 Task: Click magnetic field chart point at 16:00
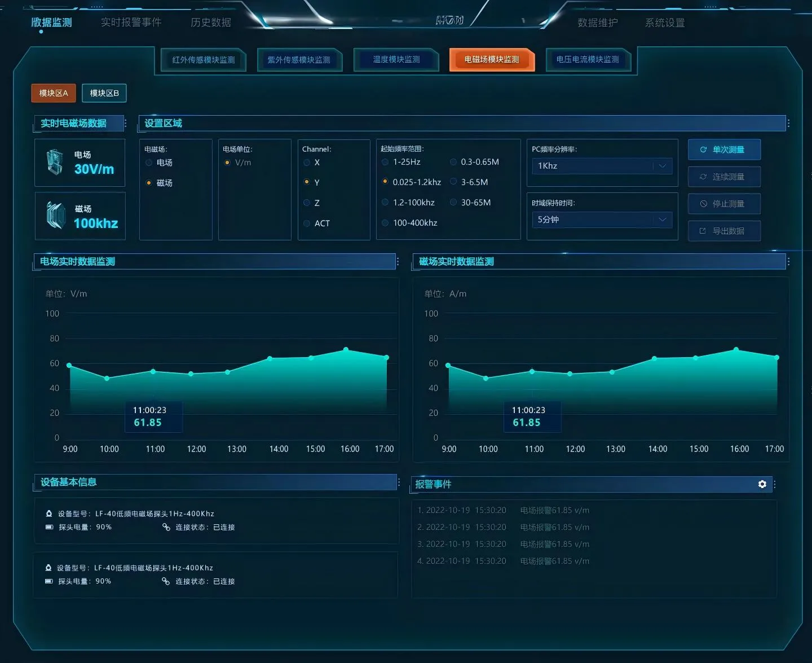coord(736,350)
